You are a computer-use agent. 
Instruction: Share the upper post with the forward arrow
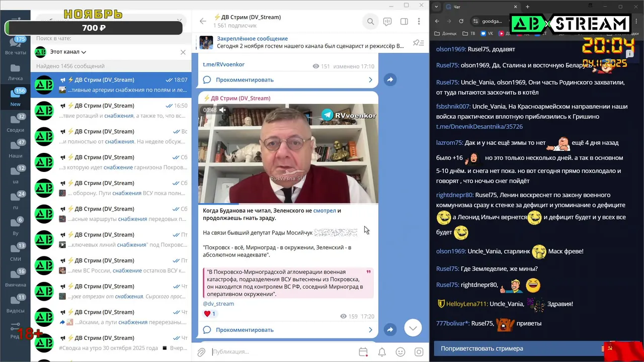click(x=390, y=79)
